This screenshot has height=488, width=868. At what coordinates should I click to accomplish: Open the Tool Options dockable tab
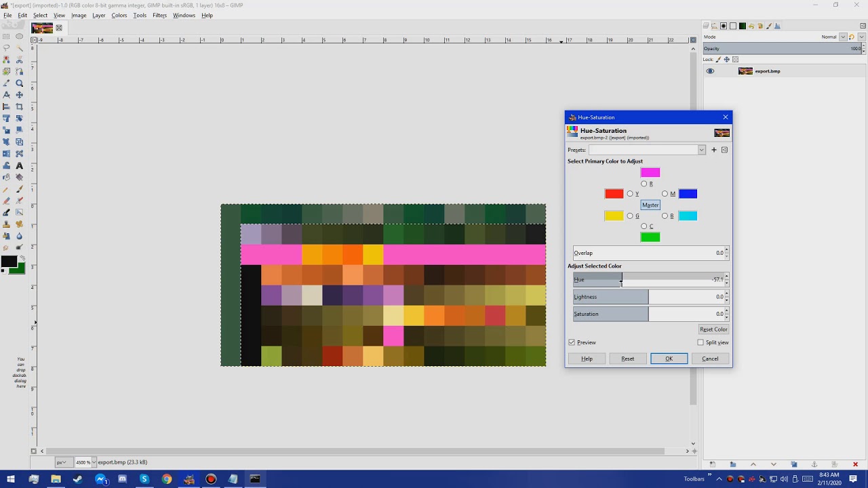714,26
